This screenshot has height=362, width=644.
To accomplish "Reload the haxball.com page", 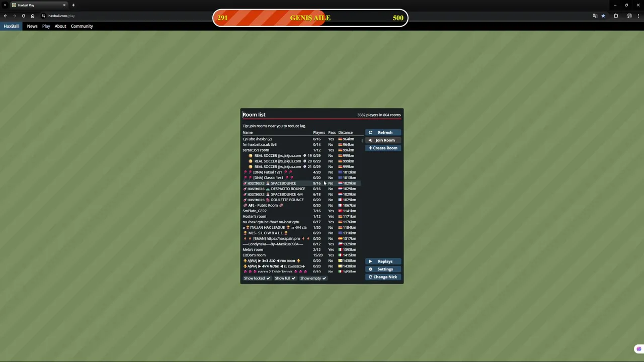I will coord(23,16).
